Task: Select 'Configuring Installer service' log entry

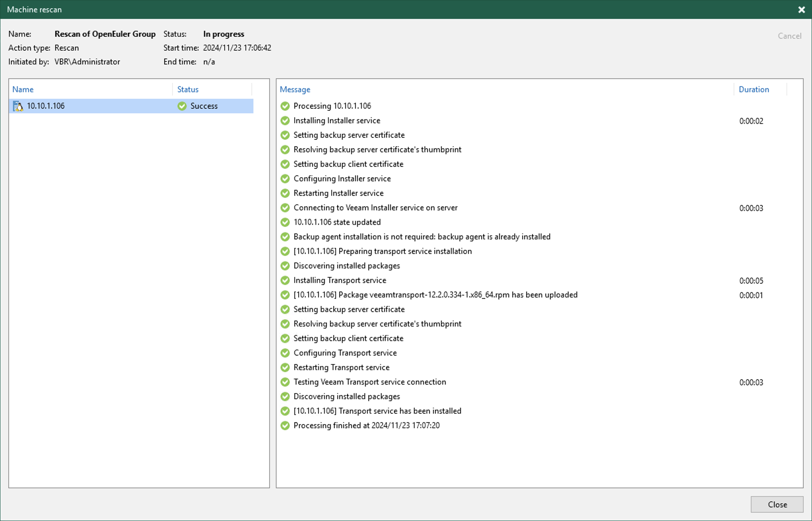Action: [x=342, y=179]
